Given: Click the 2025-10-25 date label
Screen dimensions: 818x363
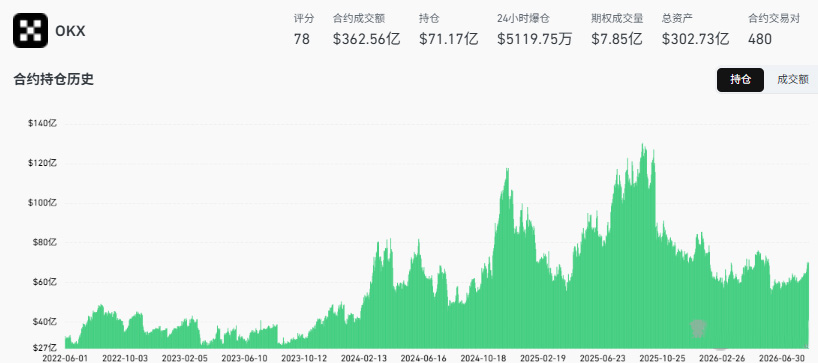Looking at the screenshot, I should 663,358.
